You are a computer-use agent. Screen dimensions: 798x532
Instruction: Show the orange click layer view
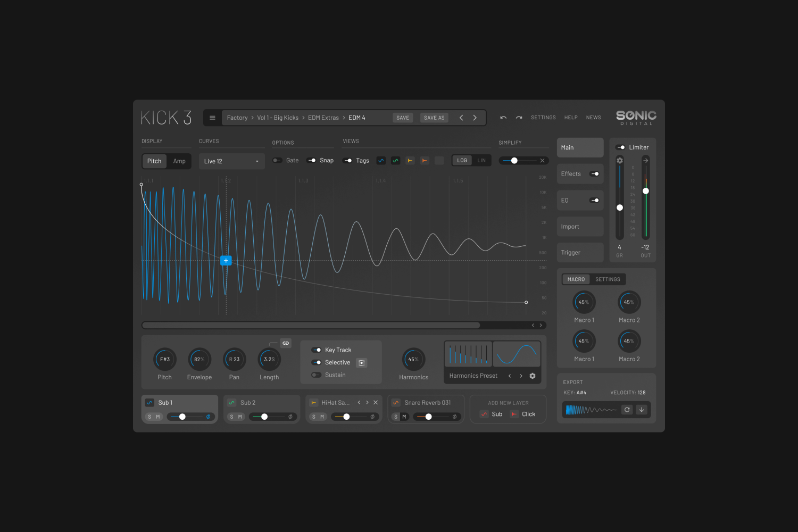tap(425, 161)
